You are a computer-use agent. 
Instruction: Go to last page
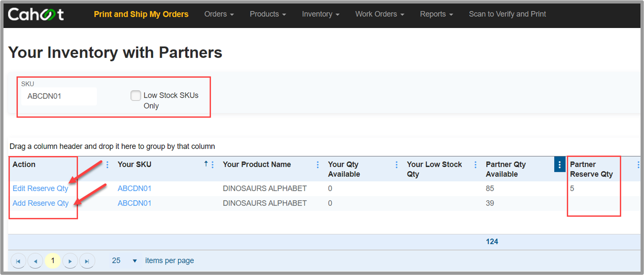point(87,261)
